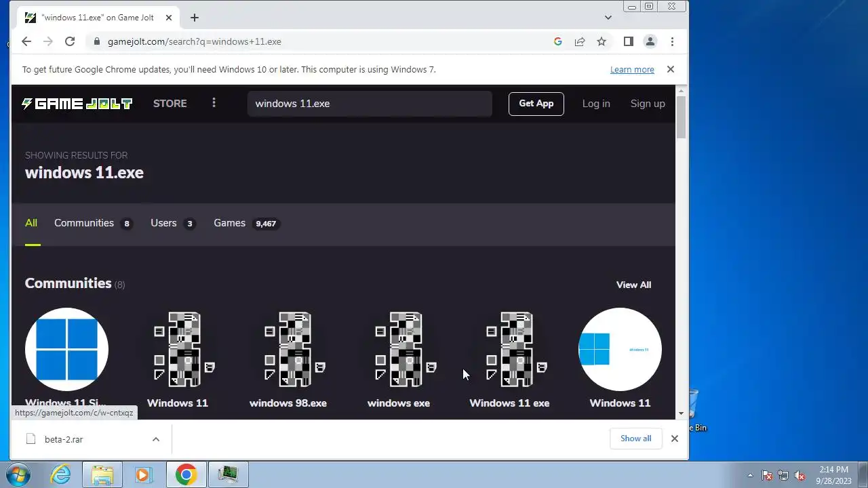This screenshot has width=868, height=488.
Task: Open Windows Media Player from the taskbar
Action: (142, 474)
